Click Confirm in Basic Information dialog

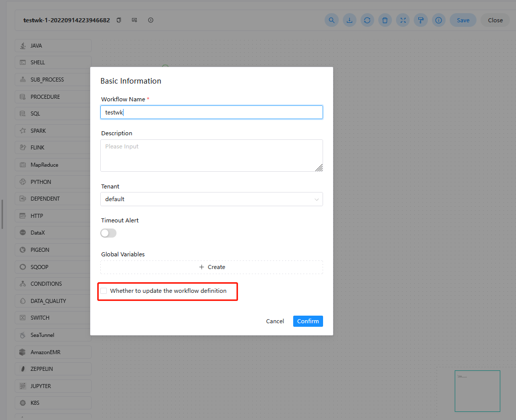tap(308, 321)
